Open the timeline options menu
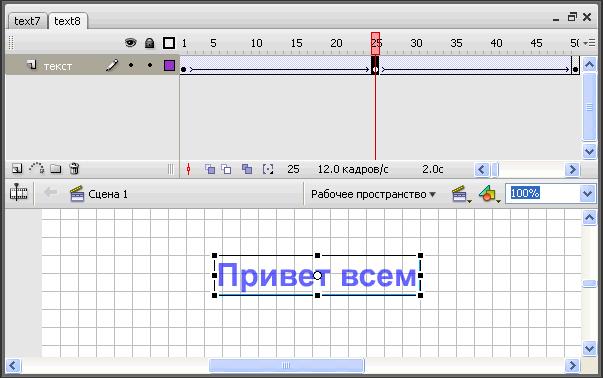The width and height of the screenshot is (603, 378). 589,43
